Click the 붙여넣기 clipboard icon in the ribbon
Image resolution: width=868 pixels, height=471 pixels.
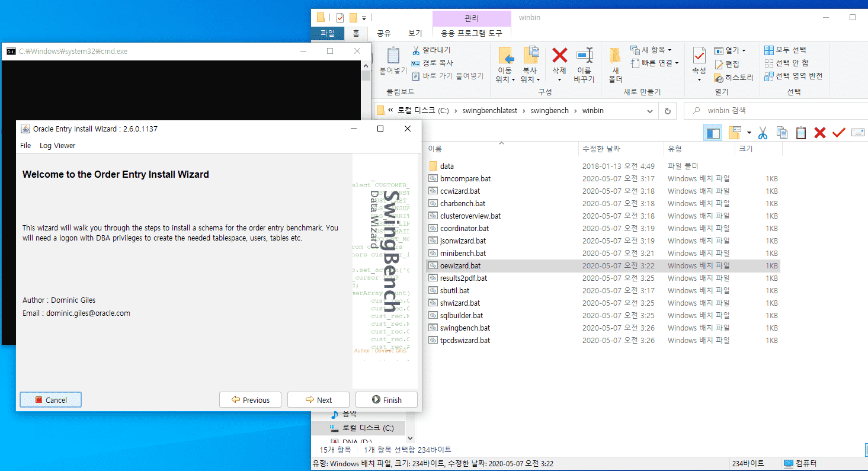pyautogui.click(x=393, y=56)
